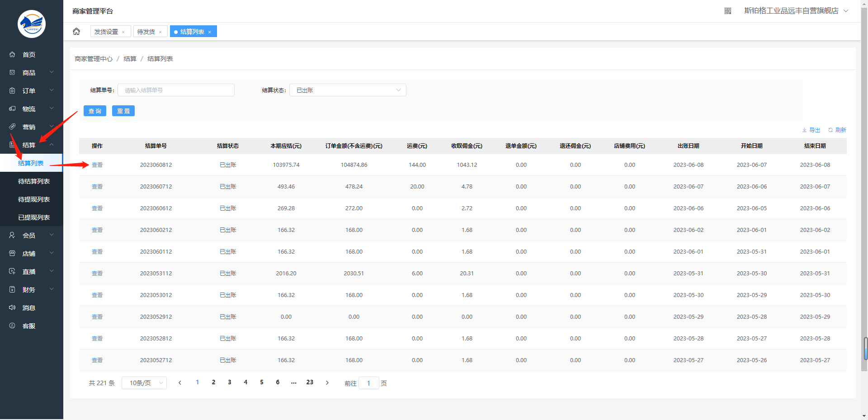Go to page 6 in pagination
The height and width of the screenshot is (420, 868).
tap(278, 382)
